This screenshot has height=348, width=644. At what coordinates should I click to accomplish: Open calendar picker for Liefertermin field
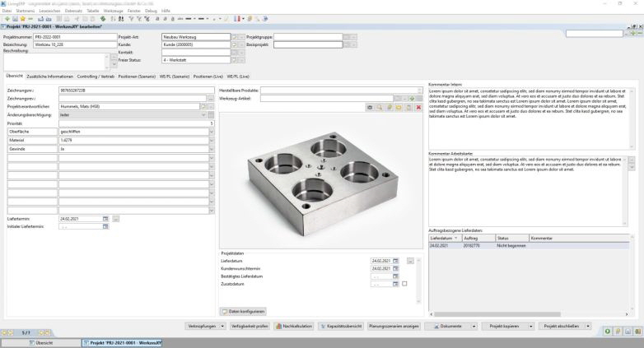coord(105,219)
